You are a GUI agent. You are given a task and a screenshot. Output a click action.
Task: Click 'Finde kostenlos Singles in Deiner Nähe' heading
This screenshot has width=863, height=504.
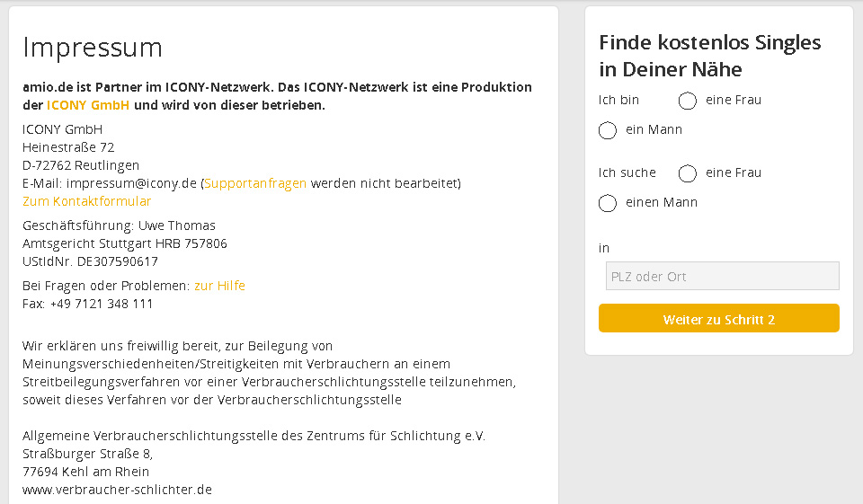tap(709, 56)
